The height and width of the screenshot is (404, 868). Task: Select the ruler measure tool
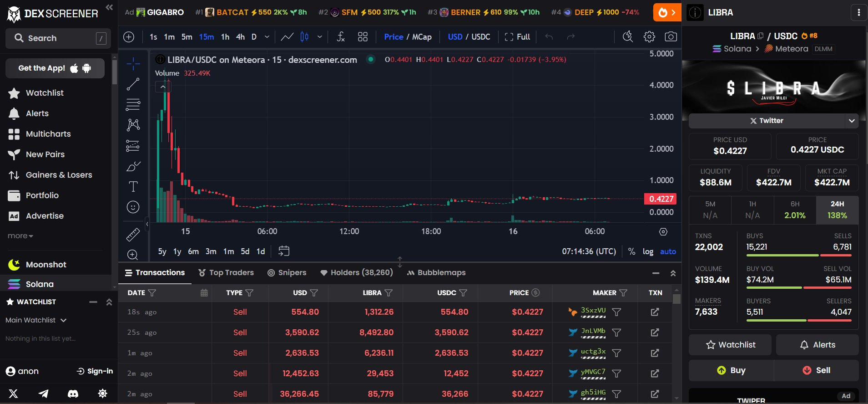133,235
